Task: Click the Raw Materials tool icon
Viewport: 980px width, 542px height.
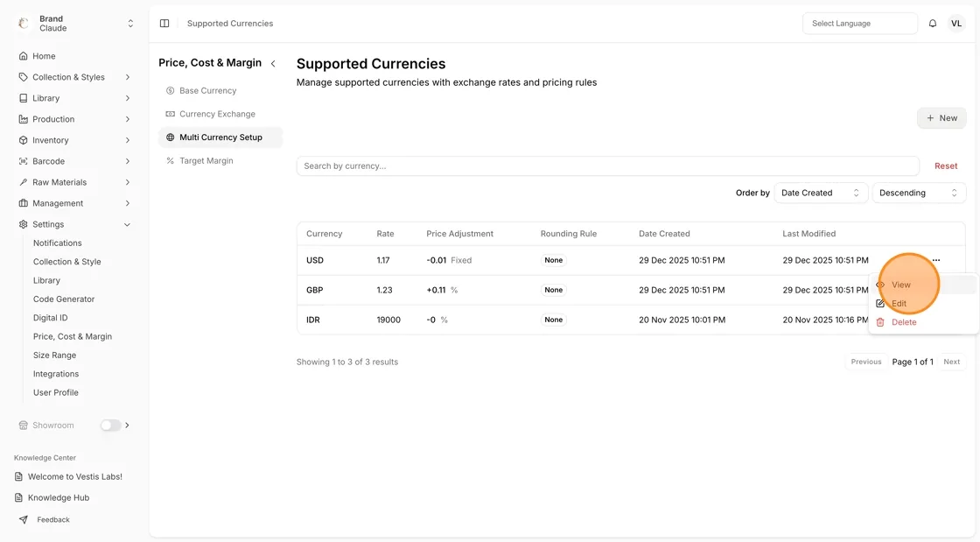Action: (x=23, y=182)
